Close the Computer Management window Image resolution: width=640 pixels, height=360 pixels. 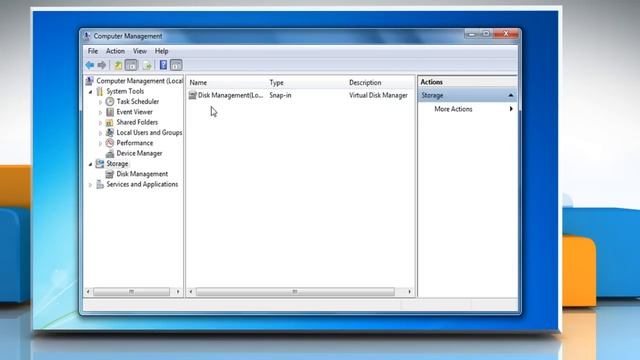[506, 34]
